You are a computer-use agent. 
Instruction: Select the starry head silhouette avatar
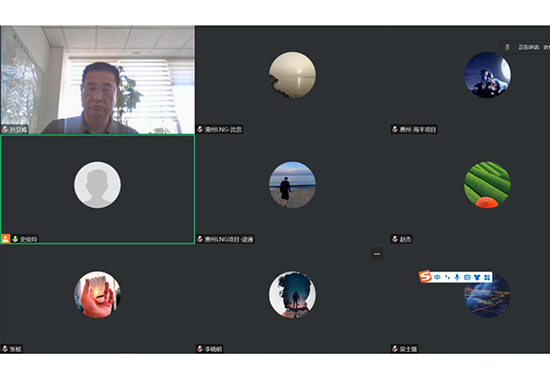(292, 294)
